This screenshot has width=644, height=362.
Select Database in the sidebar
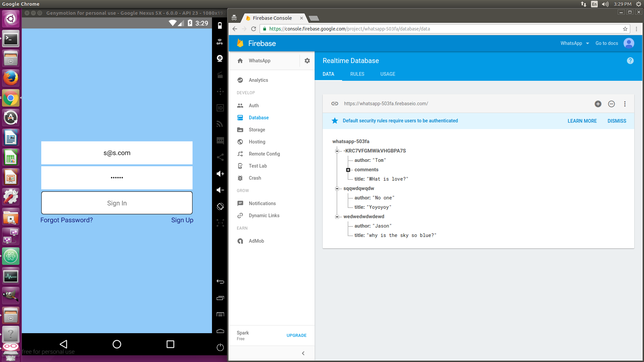(x=258, y=118)
